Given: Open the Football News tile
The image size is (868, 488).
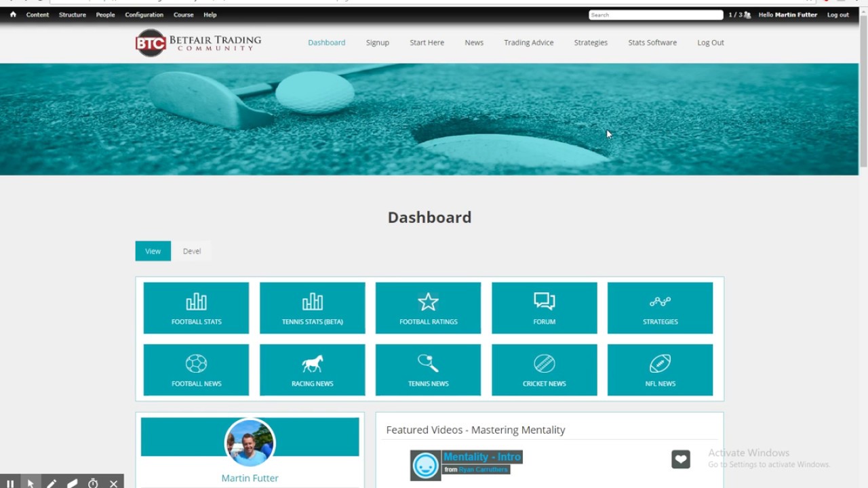Looking at the screenshot, I should pos(196,370).
